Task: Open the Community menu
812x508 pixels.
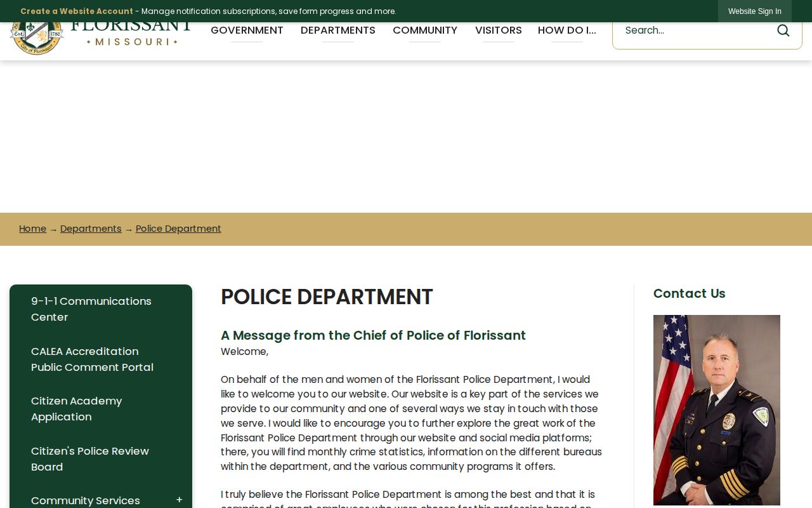Action: pyautogui.click(x=425, y=30)
